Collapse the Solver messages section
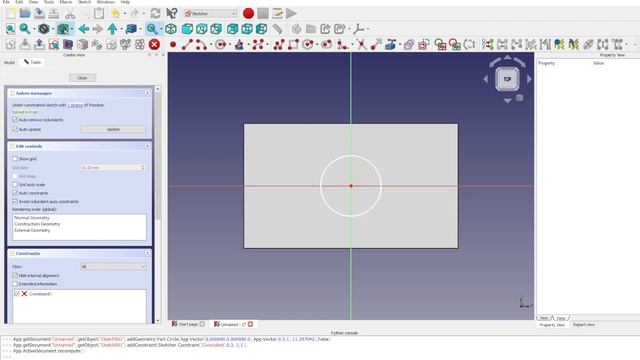640x360 pixels. point(147,93)
